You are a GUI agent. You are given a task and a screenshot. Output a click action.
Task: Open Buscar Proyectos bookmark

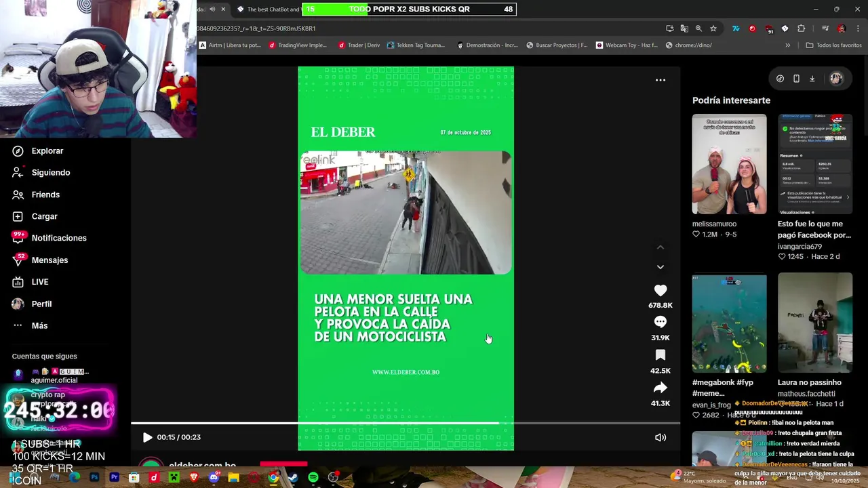pos(557,45)
